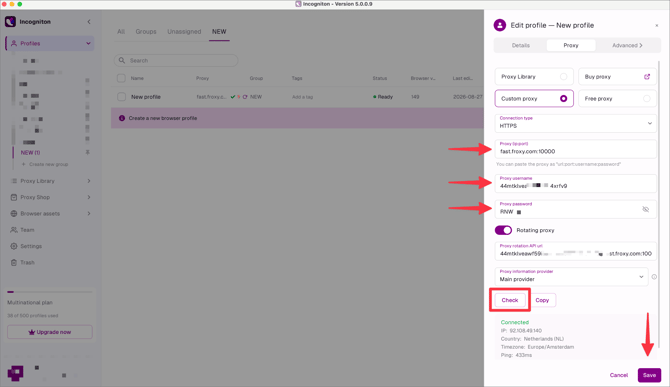This screenshot has height=387, width=670.
Task: Click the user avatar at the sidebar bottom
Action: [x=15, y=373]
